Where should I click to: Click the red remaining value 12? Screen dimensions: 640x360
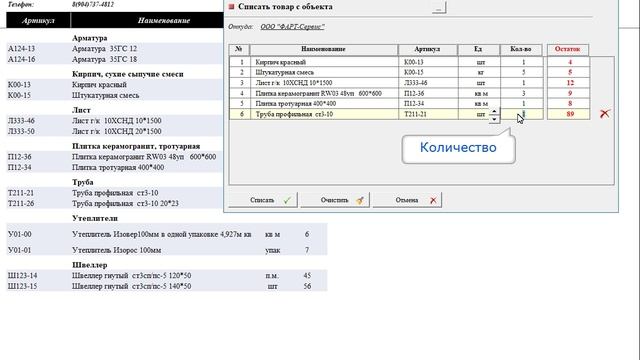click(x=570, y=83)
